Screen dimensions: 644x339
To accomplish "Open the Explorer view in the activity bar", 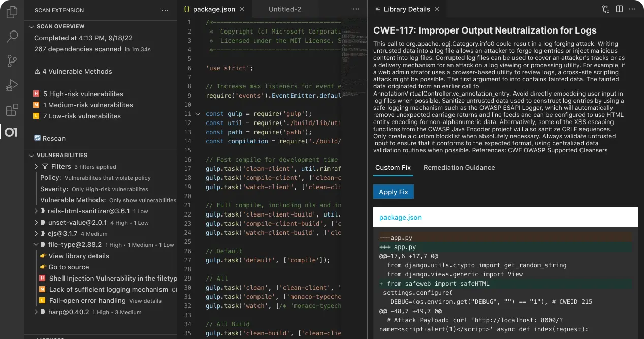I will pos(11,12).
